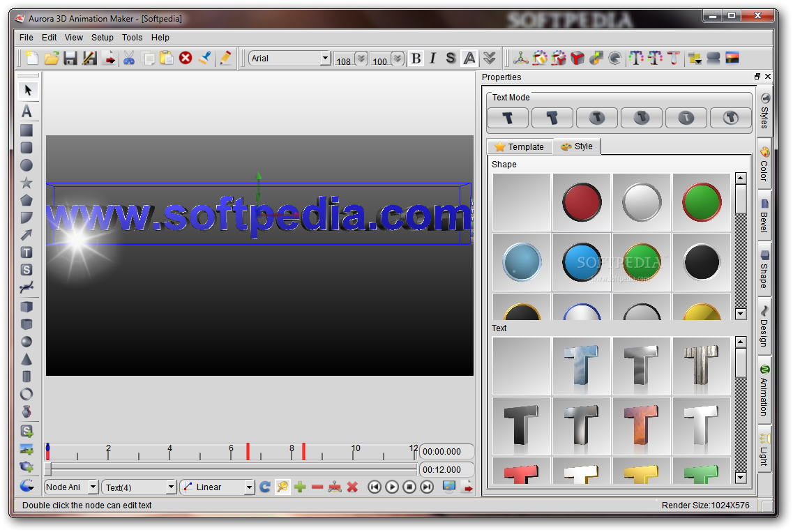This screenshot has height=532, width=793.
Task: Refresh animation with blue circular arrow
Action: click(265, 487)
